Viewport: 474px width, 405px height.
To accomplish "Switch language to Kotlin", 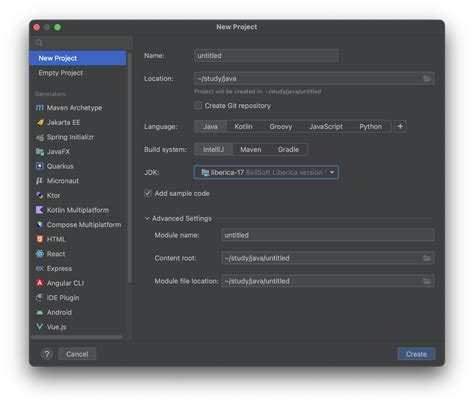I will point(243,127).
